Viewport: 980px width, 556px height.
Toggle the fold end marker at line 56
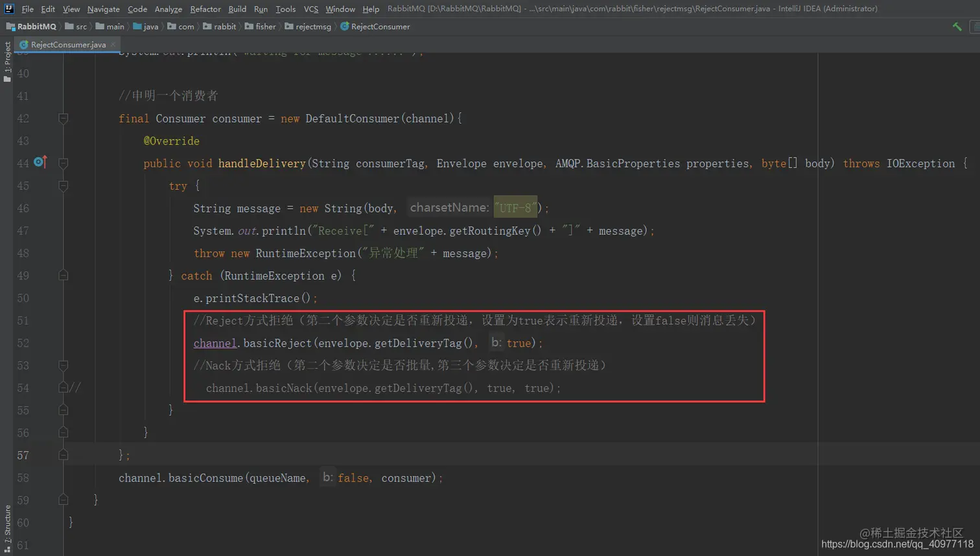click(x=63, y=432)
